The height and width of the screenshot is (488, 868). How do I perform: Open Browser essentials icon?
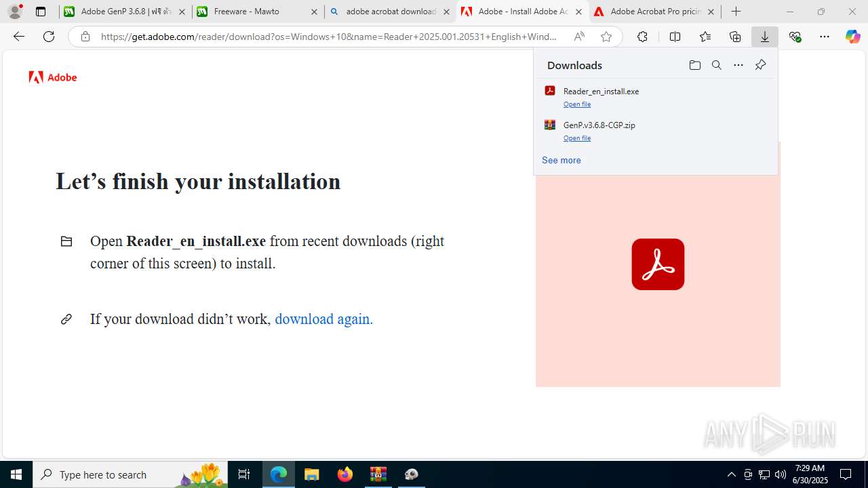pos(795,37)
